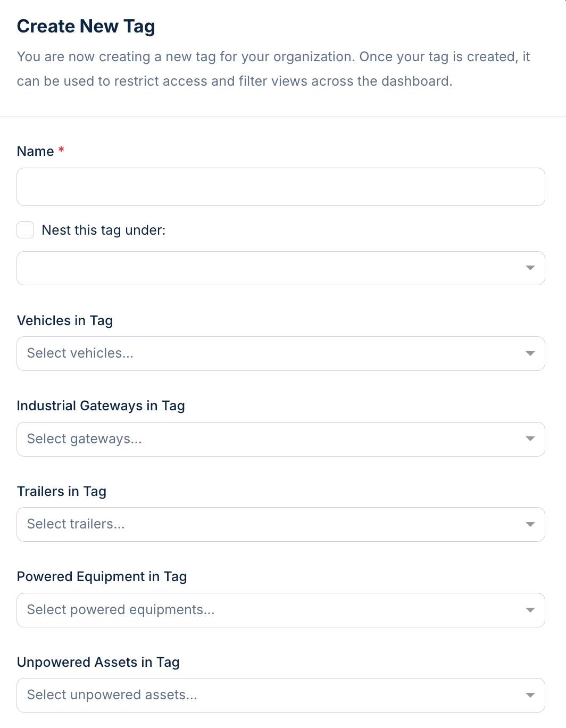Click the arrow icon in the Trailers dropdown
Viewport: 566px width, 728px height.
click(x=530, y=524)
